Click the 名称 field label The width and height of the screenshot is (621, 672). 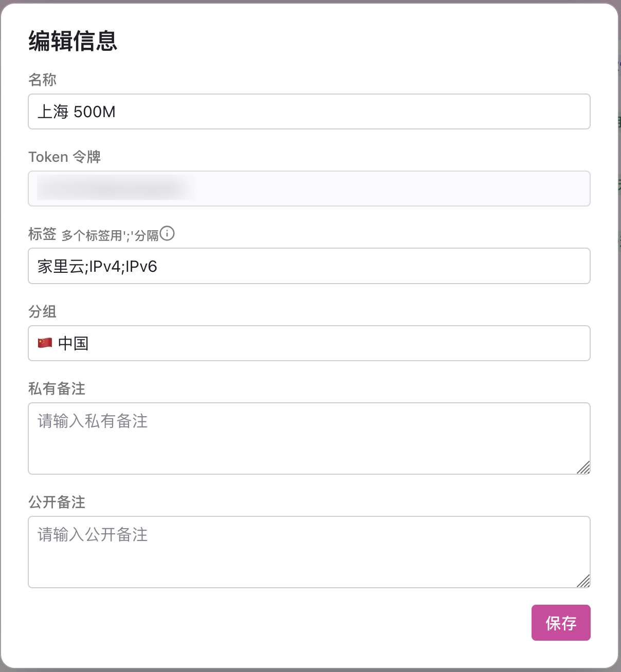(42, 80)
